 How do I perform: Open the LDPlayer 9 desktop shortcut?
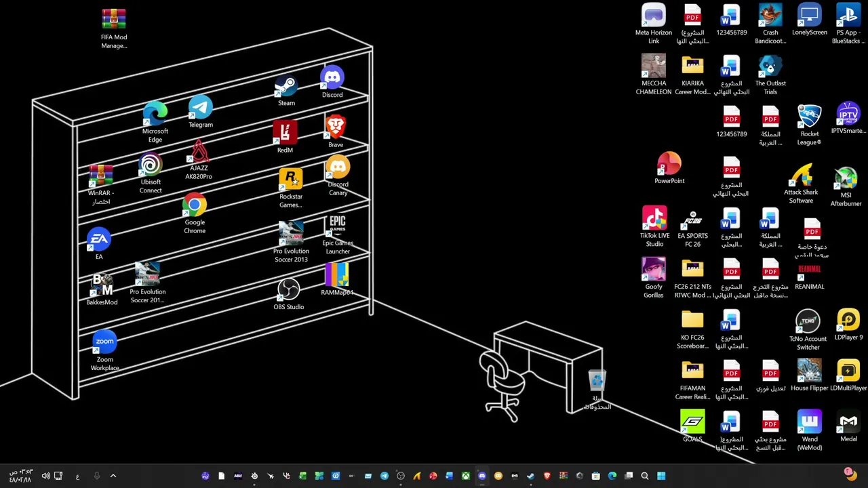point(848,325)
